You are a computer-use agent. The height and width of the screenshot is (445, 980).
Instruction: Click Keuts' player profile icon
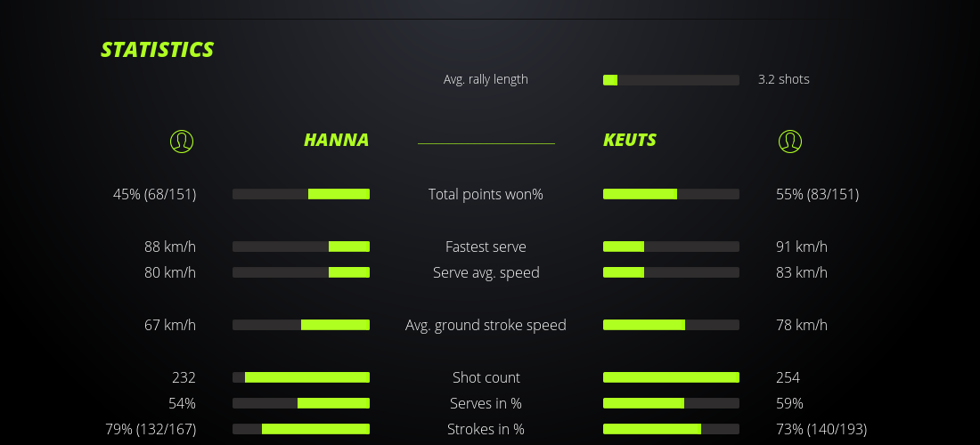pyautogui.click(x=789, y=141)
